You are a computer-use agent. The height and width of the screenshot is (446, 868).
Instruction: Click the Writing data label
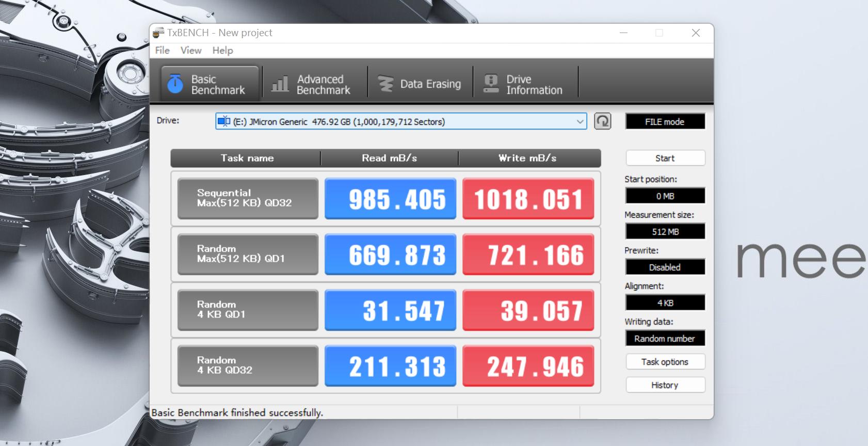point(649,322)
